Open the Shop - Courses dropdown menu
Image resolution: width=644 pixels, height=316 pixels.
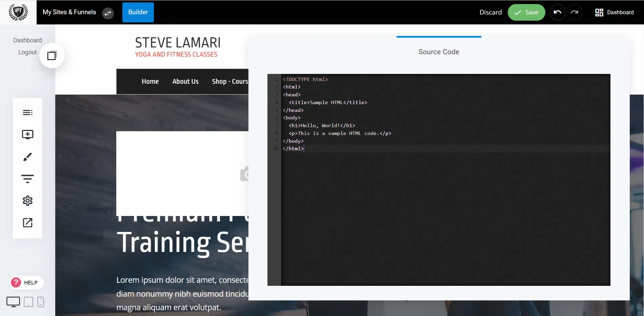[x=230, y=81]
